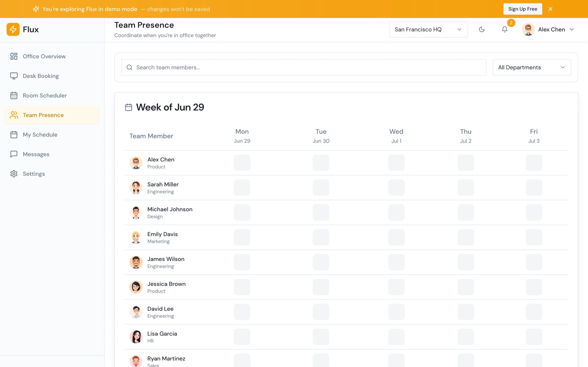Click the Sign Up Free button
The height and width of the screenshot is (367, 588).
click(x=523, y=9)
